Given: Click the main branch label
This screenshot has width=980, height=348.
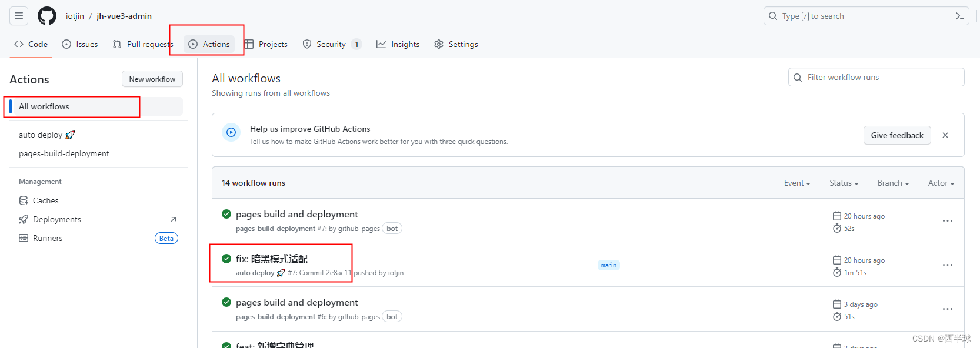Looking at the screenshot, I should tap(609, 265).
